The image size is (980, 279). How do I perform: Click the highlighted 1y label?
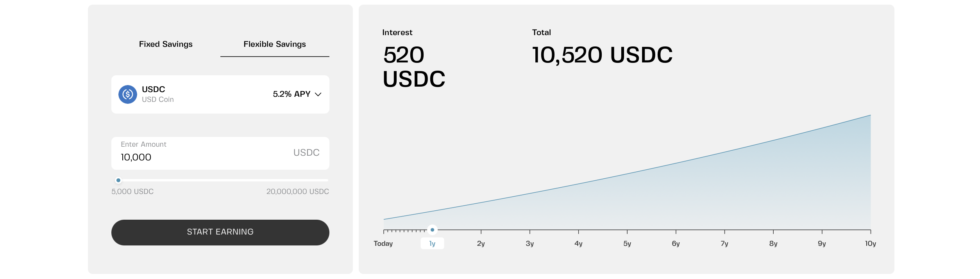click(x=432, y=243)
